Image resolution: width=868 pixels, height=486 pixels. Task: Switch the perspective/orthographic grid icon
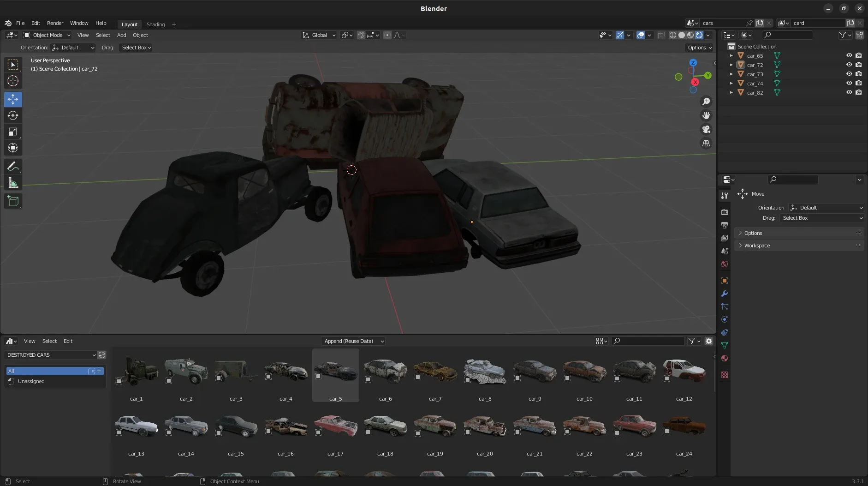pos(706,143)
